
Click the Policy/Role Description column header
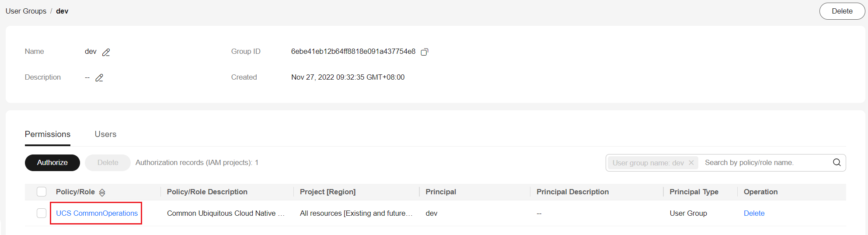coord(207,192)
